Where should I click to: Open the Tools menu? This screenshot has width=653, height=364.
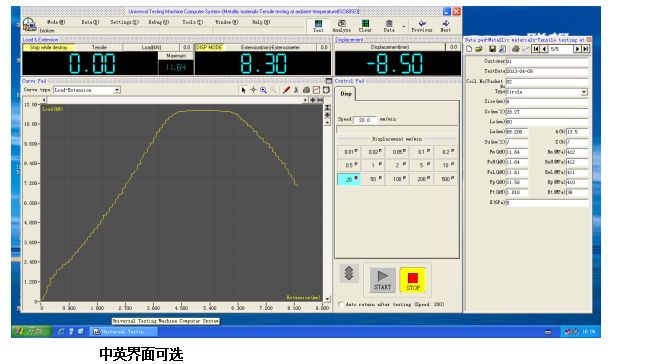192,22
